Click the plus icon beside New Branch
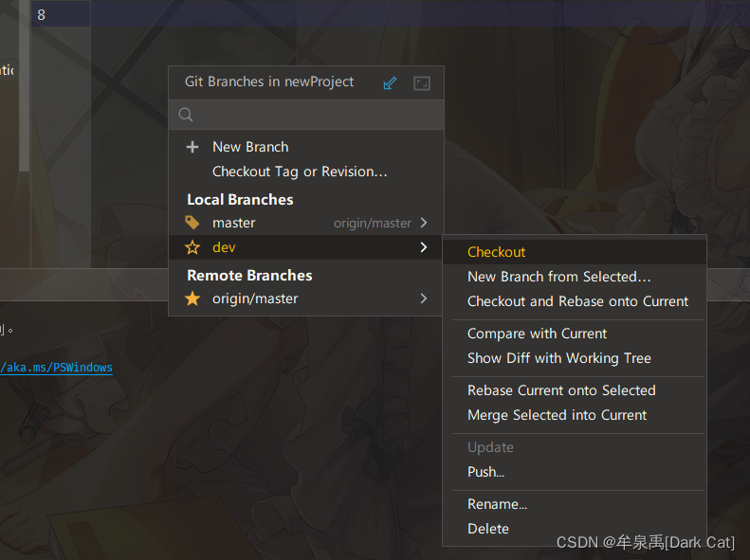 point(192,147)
